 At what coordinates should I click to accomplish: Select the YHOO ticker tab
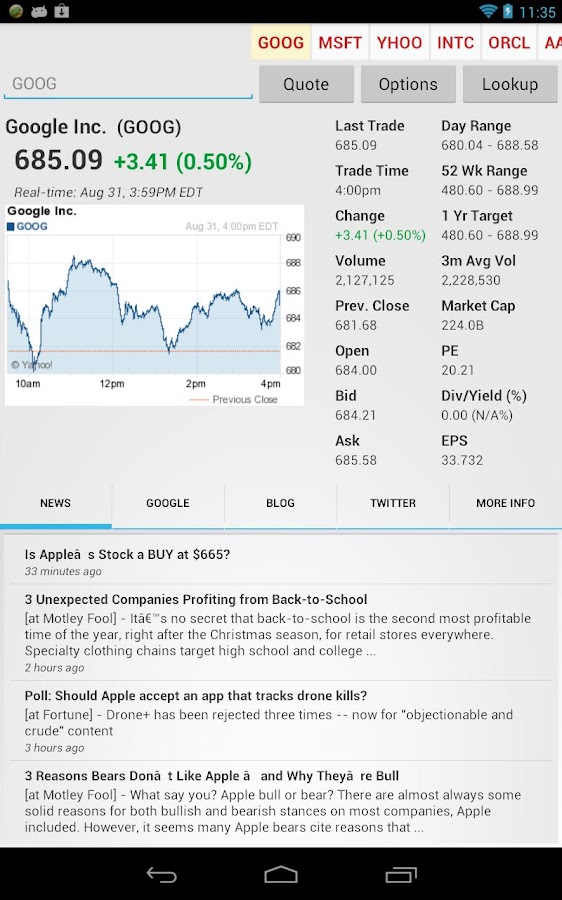[400, 42]
